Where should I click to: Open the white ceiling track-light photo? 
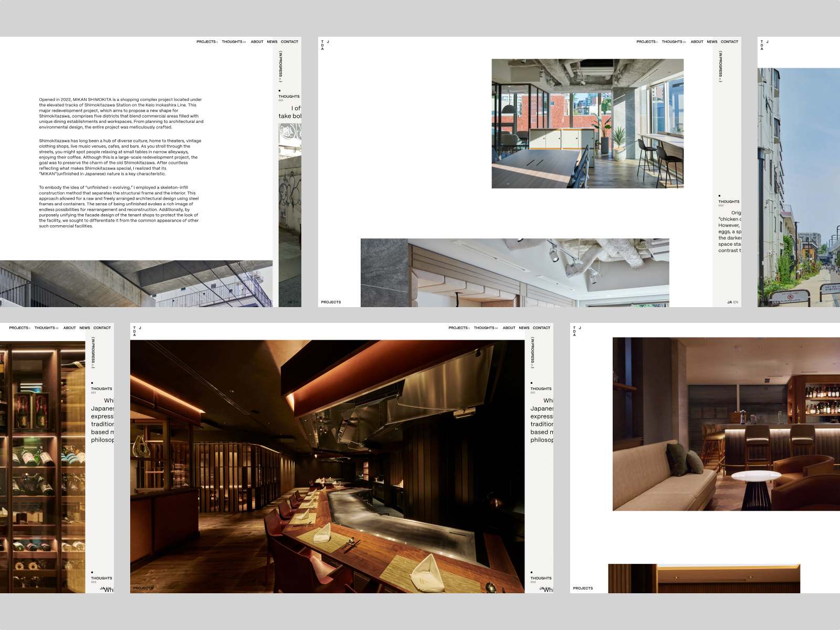click(x=515, y=272)
